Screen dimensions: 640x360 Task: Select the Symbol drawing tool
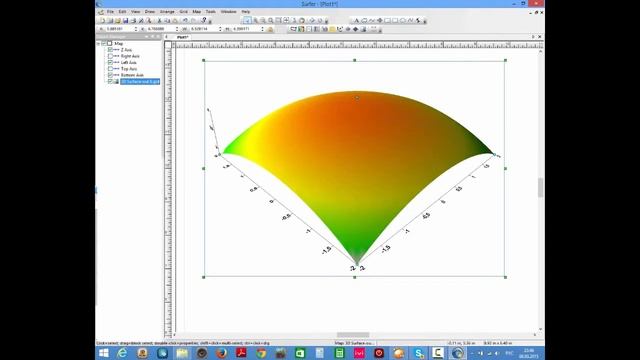tap(380, 20)
